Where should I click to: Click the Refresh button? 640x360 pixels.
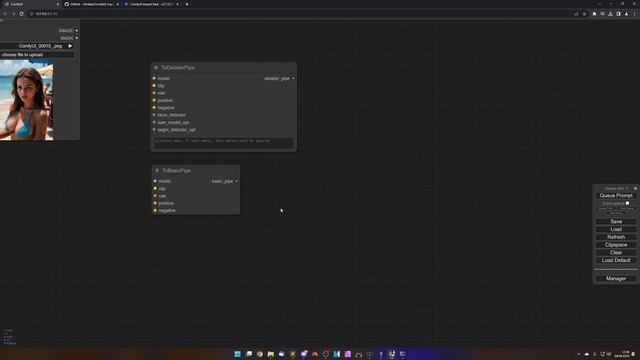point(616,237)
